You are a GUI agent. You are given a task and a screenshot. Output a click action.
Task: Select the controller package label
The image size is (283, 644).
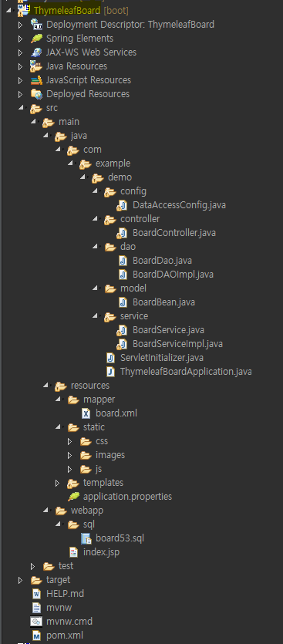pos(140,219)
